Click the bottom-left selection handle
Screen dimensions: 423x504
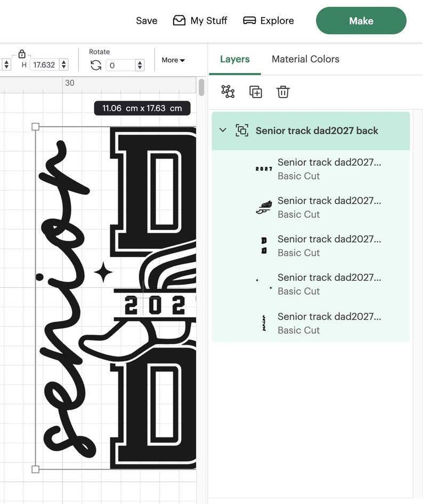[x=36, y=469]
